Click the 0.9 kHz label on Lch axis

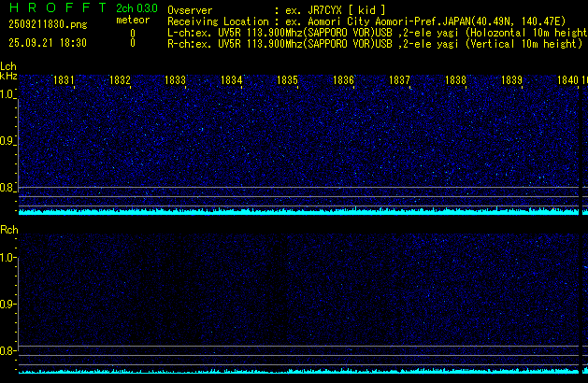point(8,141)
